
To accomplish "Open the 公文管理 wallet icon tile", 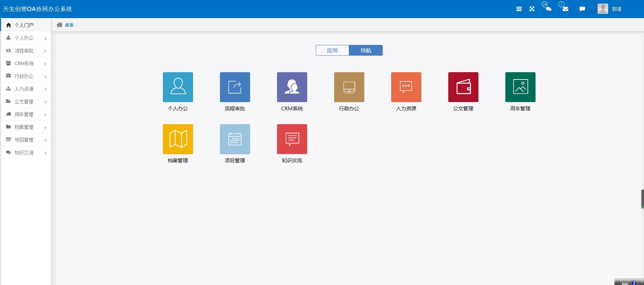I will click(x=463, y=87).
